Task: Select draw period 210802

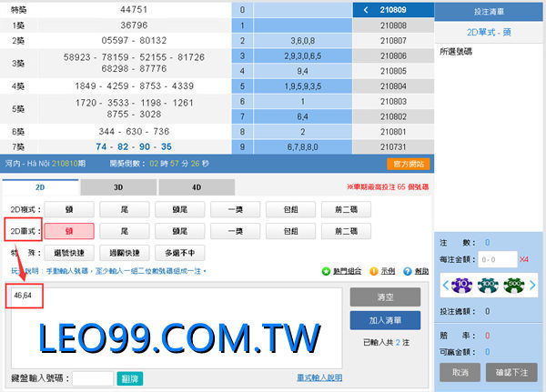Action: (x=393, y=116)
